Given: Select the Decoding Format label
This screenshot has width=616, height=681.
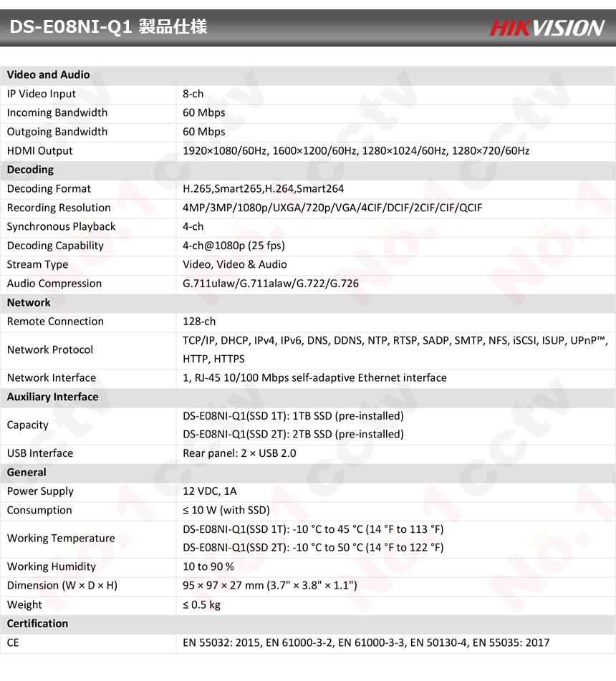Looking at the screenshot, I should [49, 188].
